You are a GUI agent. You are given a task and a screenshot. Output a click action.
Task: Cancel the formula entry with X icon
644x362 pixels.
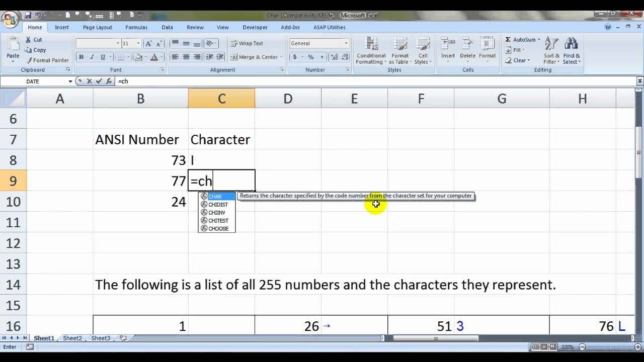click(89, 81)
